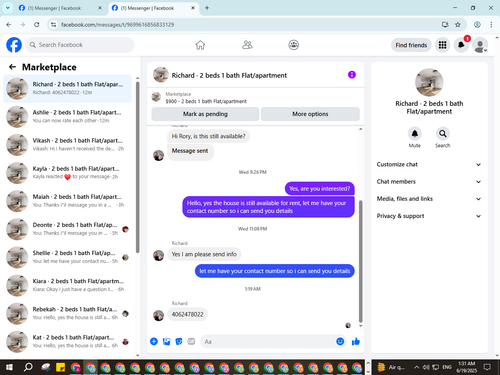Click Mark as pending button
The height and width of the screenshot is (375, 500).
[x=205, y=114]
